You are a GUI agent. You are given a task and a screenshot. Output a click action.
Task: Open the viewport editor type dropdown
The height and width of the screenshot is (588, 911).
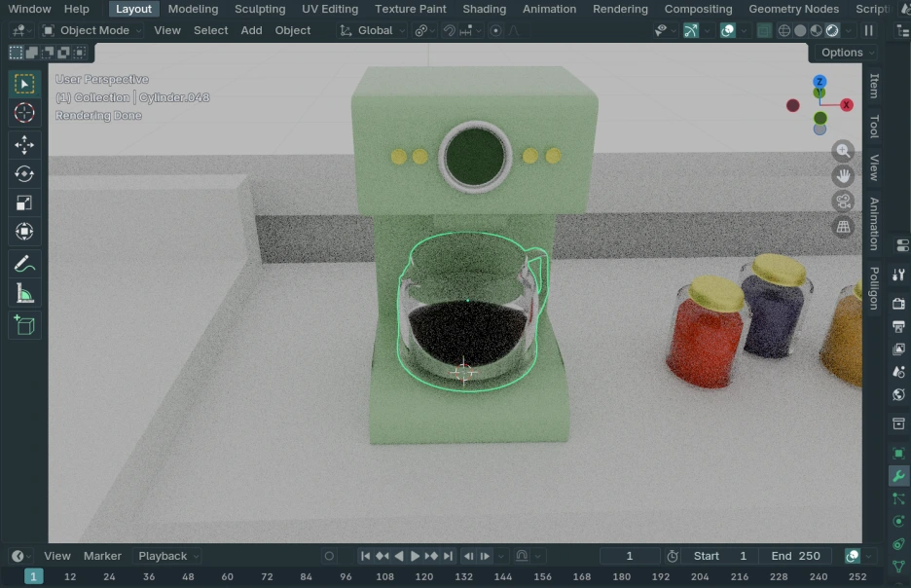[x=22, y=31]
